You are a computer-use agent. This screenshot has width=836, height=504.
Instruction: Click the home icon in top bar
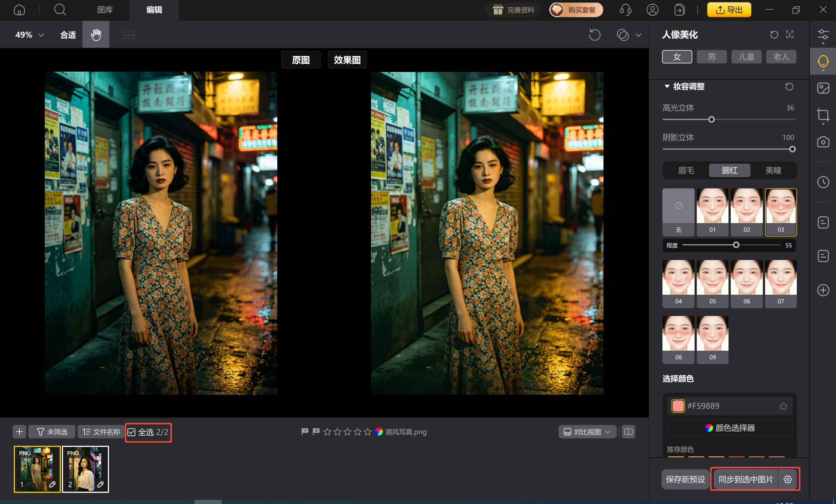(19, 10)
